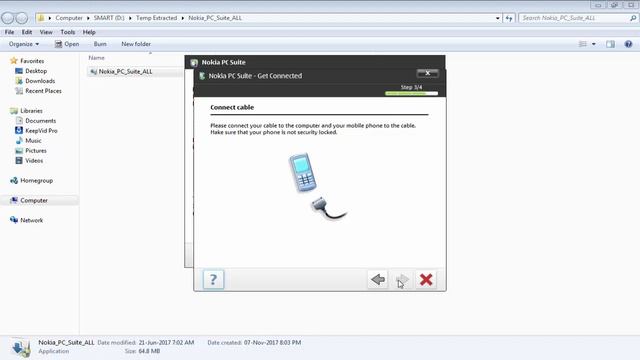Select Libraries in navigation pane

tap(31, 111)
